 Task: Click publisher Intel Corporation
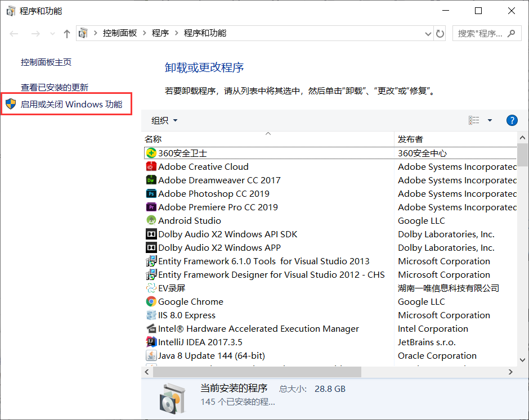click(433, 328)
